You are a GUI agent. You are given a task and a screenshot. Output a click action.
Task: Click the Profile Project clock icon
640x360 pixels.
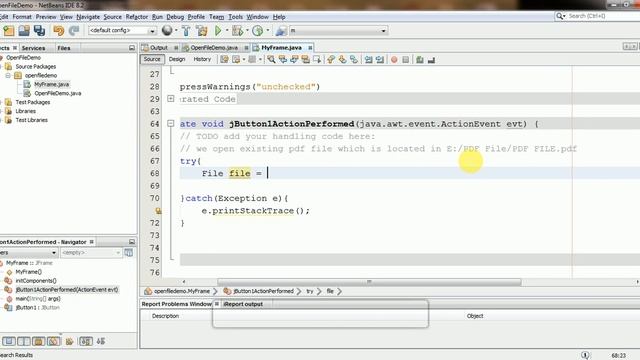258,31
